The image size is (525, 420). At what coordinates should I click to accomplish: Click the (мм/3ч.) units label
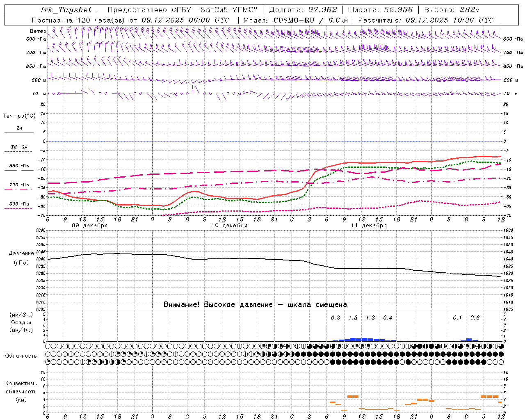point(21,315)
